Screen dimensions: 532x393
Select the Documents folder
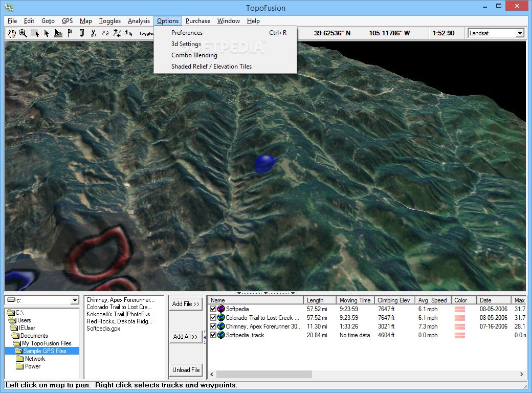(x=30, y=336)
